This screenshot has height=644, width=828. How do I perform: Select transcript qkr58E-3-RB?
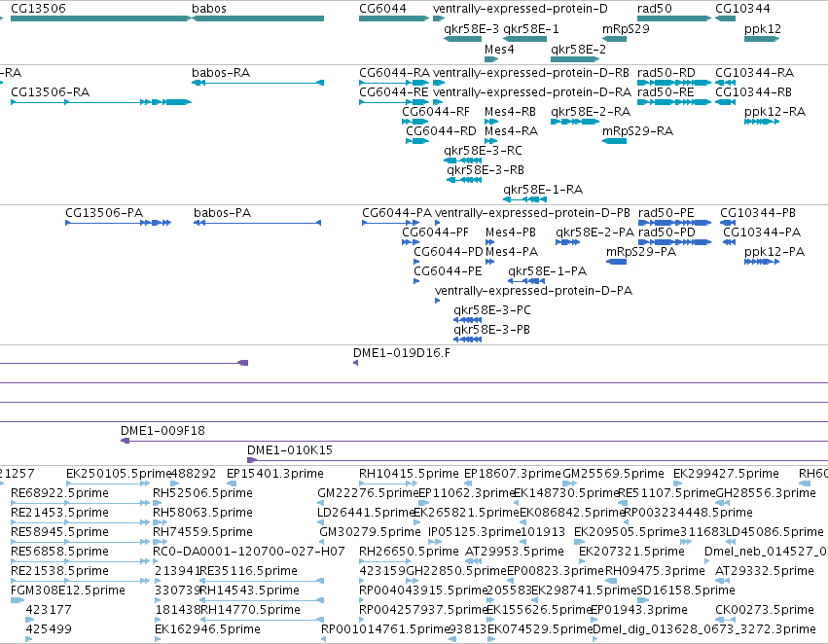click(464, 180)
